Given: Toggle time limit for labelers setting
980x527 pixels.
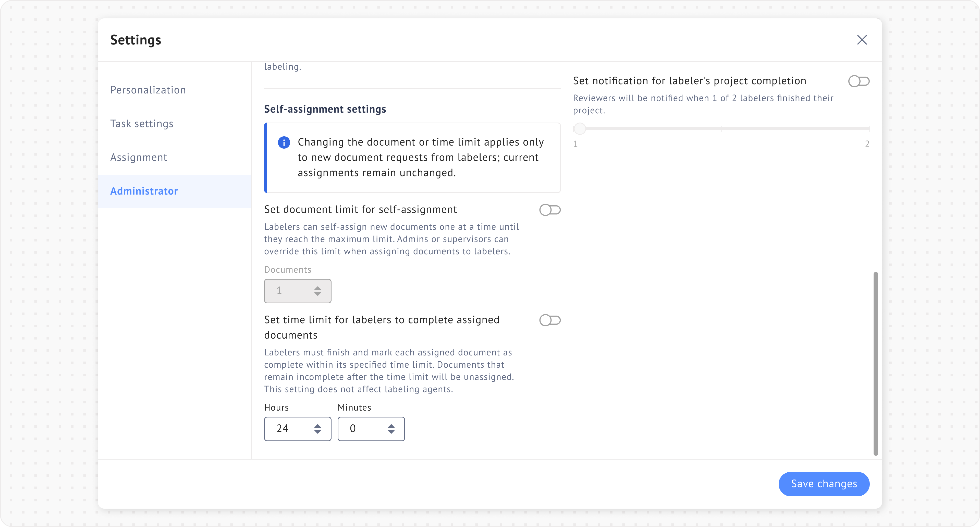Looking at the screenshot, I should 550,320.
